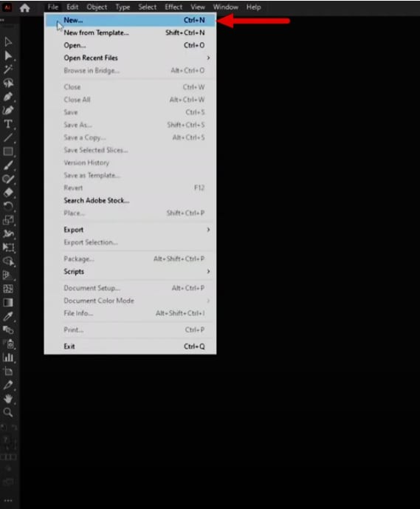The width and height of the screenshot is (420, 509).
Task: Choose the Gradient tool
Action: point(8,303)
